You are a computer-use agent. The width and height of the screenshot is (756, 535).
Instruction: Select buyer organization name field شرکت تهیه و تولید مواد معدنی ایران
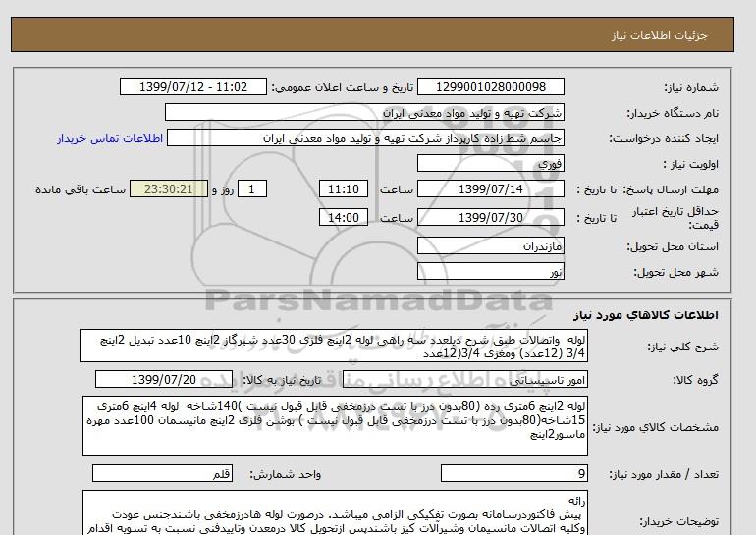click(x=364, y=113)
